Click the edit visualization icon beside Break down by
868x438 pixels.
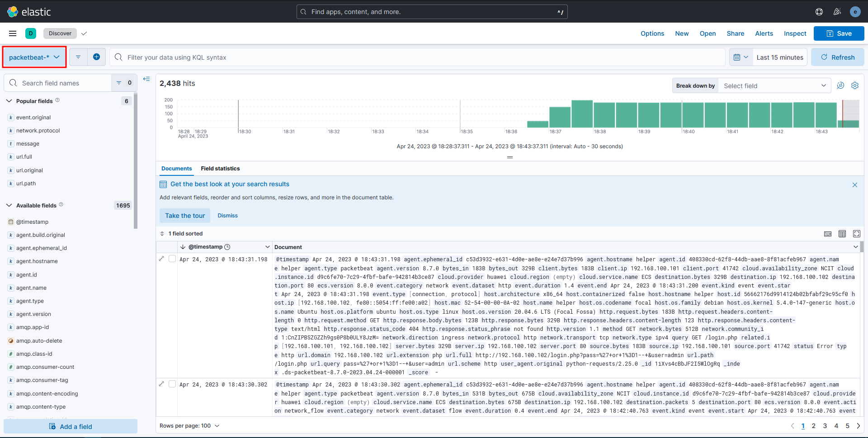[x=840, y=85]
